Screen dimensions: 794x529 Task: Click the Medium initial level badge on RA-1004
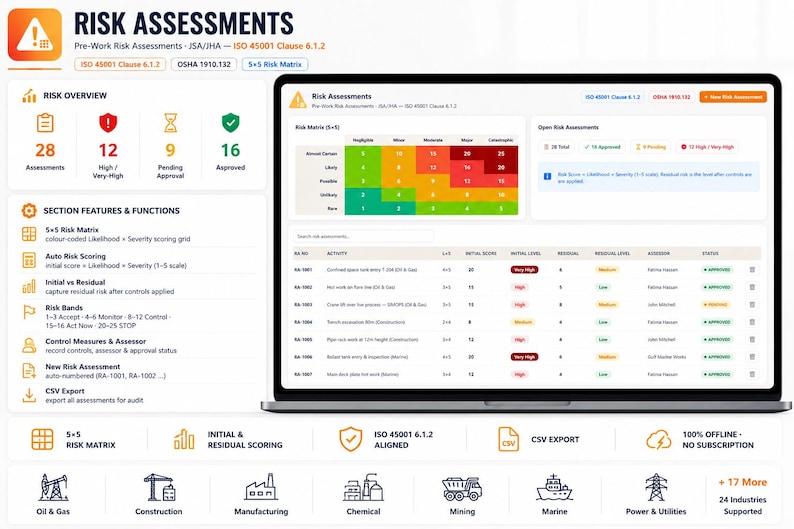click(523, 322)
